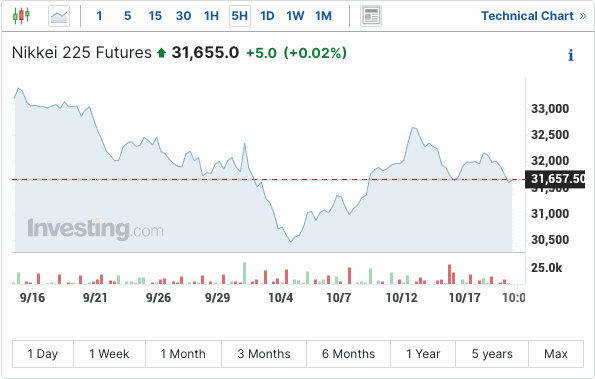The height and width of the screenshot is (379, 595).
Task: Open the news panel icon
Action: 371,16
